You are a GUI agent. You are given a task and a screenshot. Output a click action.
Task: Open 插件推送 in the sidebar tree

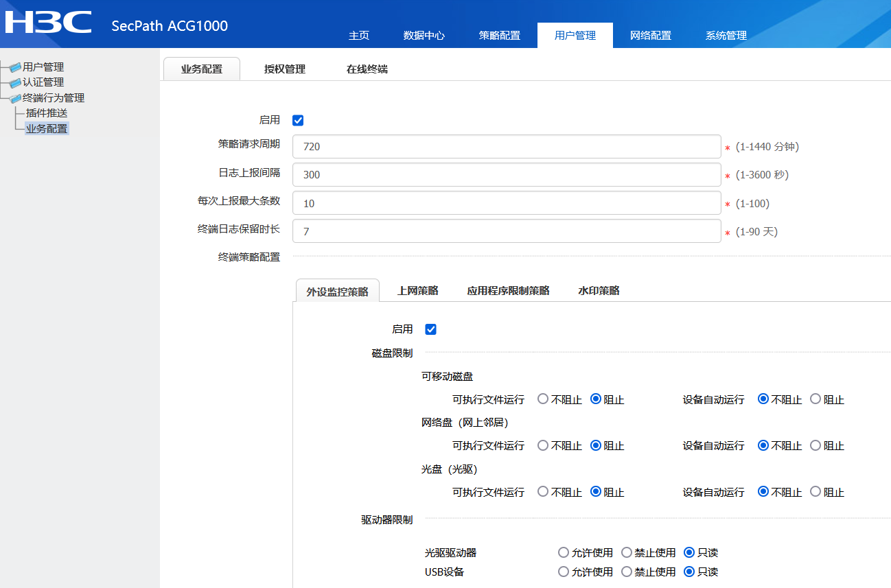coord(47,113)
